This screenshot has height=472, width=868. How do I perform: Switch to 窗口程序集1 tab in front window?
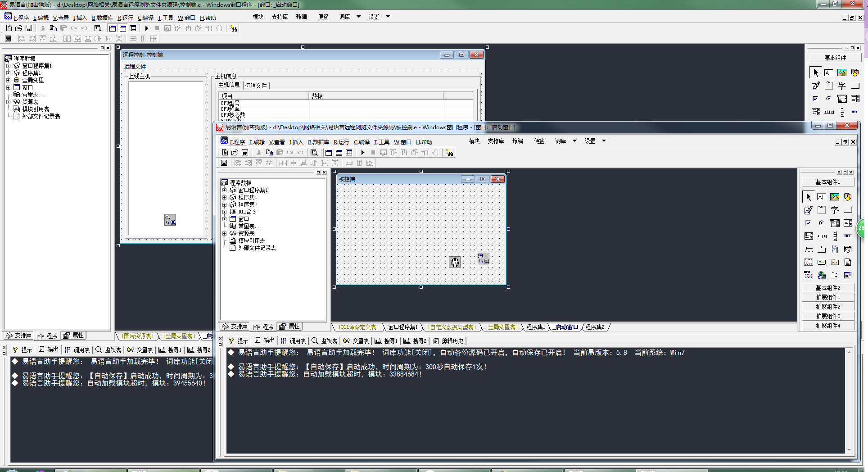click(x=403, y=327)
